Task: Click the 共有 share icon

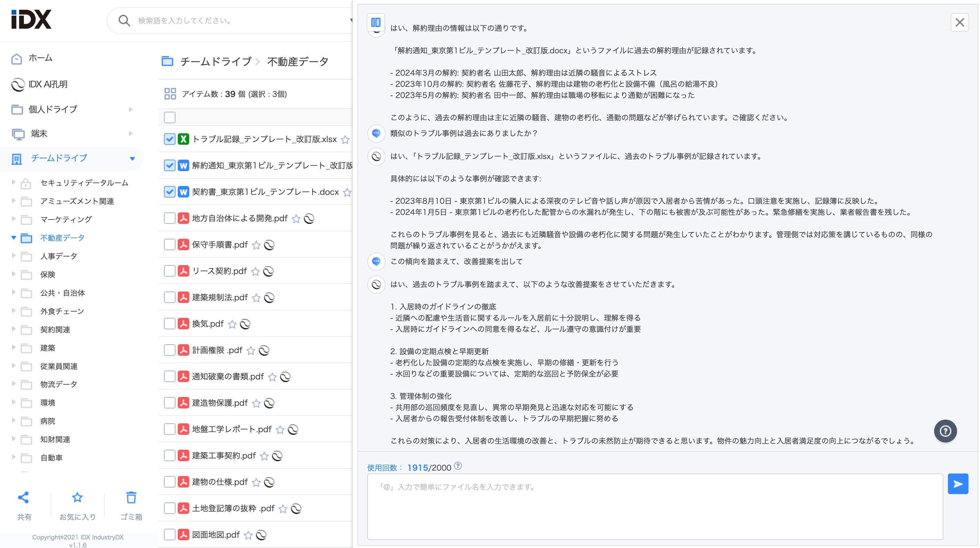Action: tap(24, 498)
